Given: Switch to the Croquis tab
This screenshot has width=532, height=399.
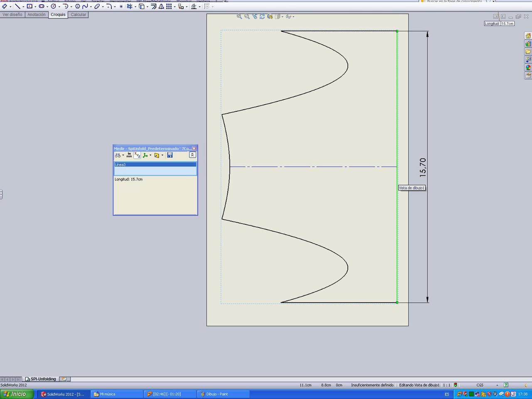Looking at the screenshot, I should pyautogui.click(x=58, y=15).
